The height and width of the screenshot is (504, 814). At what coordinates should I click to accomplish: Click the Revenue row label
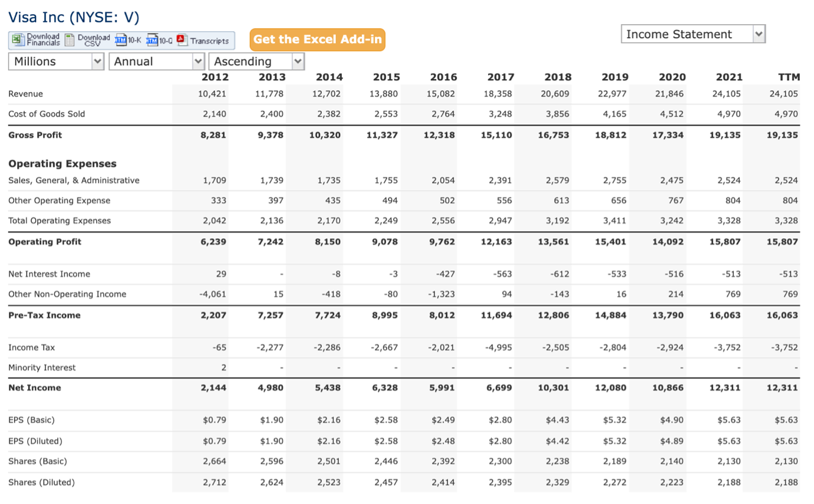point(25,93)
